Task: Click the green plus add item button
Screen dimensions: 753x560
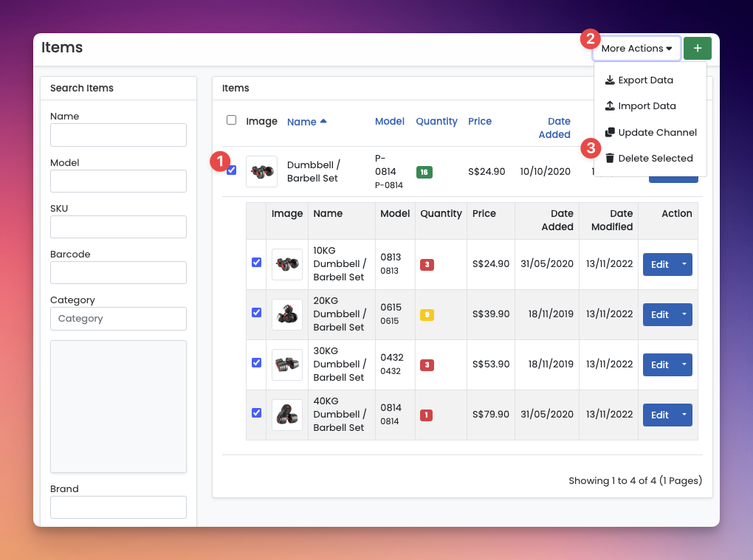Action: click(x=697, y=49)
